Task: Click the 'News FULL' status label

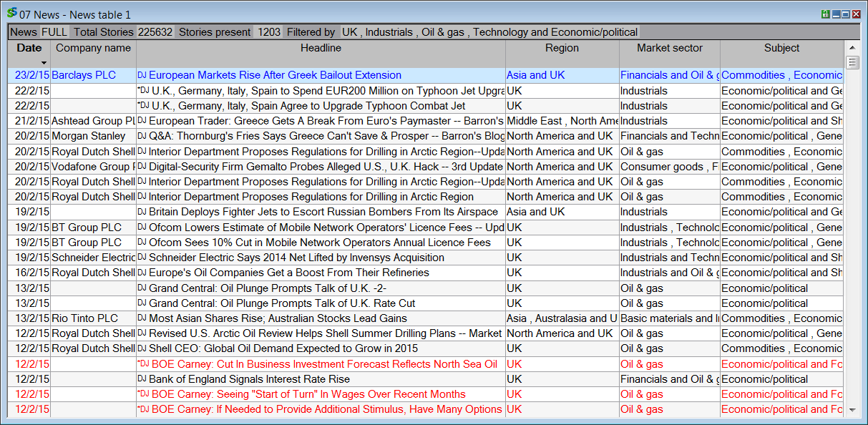Action: [x=39, y=32]
